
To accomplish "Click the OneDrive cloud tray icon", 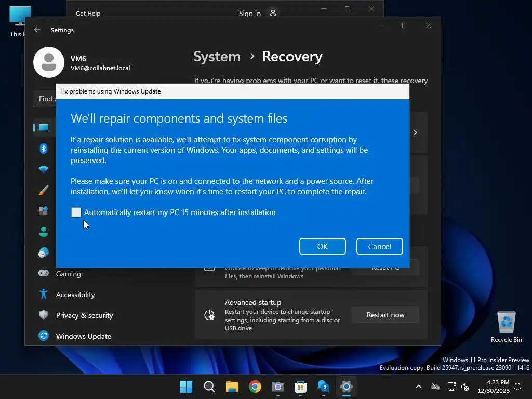I will click(435, 387).
